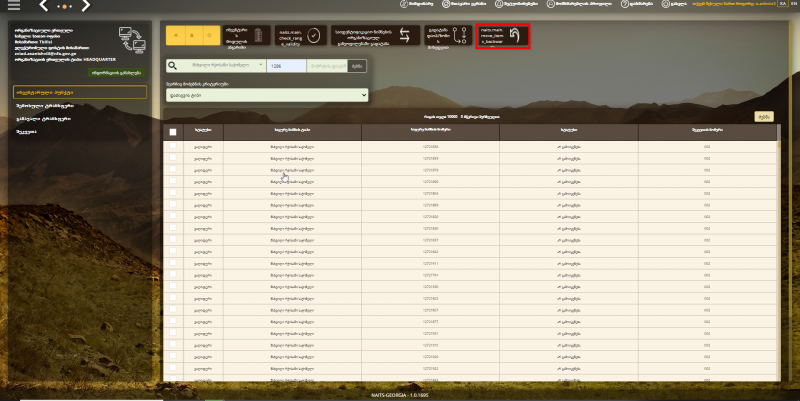Toggle the select-all checkbox in table header
The image size is (800, 401).
pos(173,132)
